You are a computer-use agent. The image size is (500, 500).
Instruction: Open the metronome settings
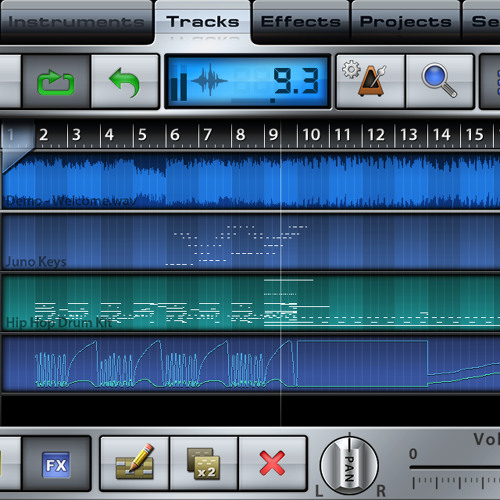coord(371,82)
